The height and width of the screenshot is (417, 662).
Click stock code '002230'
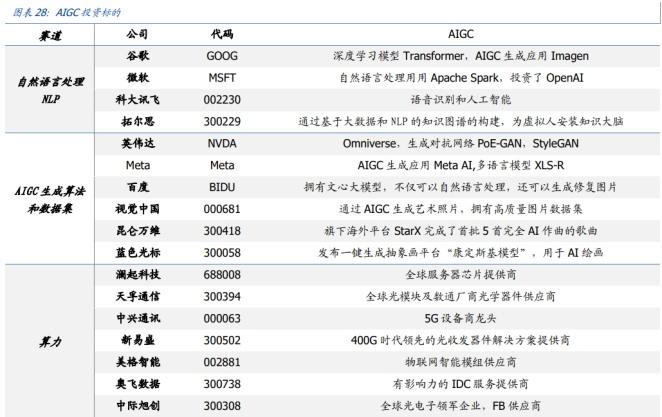[222, 100]
